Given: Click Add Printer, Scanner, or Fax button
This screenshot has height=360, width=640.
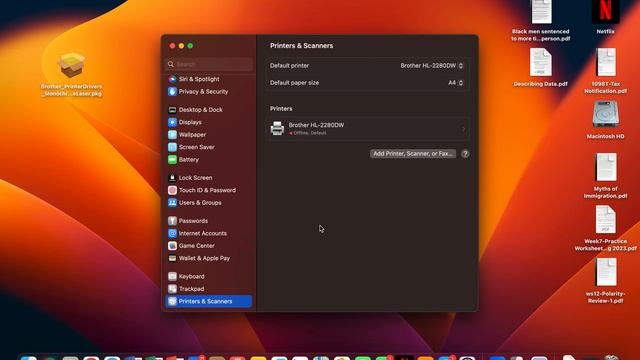Looking at the screenshot, I should pos(413,154).
